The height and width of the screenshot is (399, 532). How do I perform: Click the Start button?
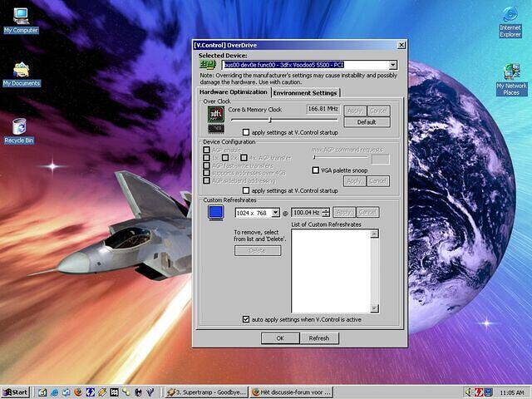click(x=16, y=392)
